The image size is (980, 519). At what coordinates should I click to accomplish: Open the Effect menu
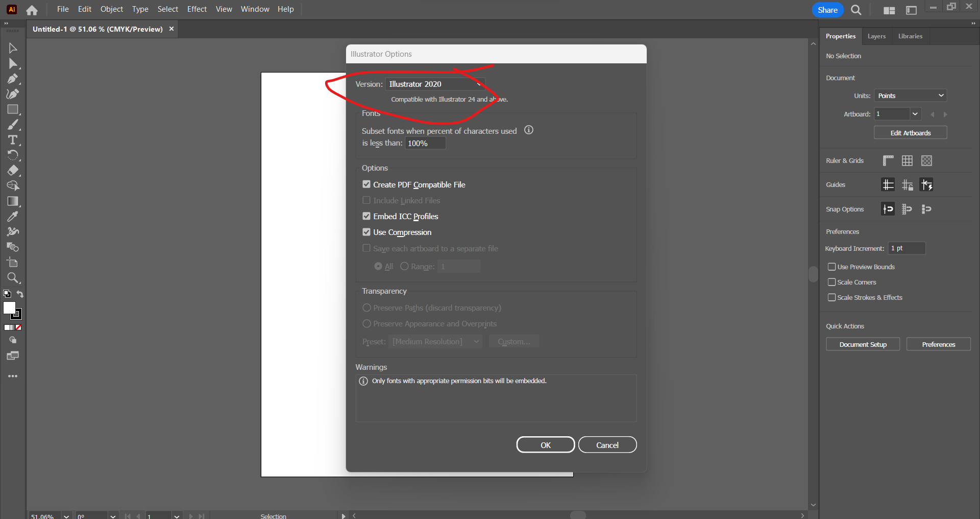click(x=197, y=9)
